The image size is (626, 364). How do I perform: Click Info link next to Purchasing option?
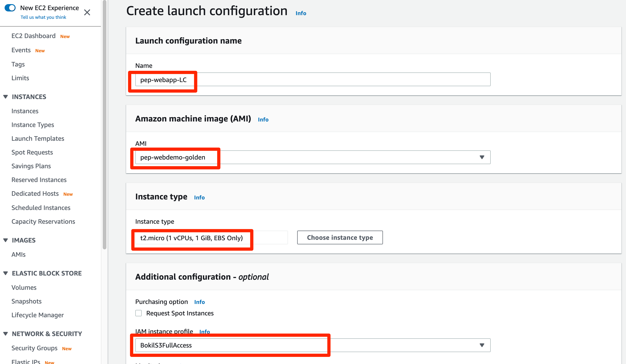199,302
